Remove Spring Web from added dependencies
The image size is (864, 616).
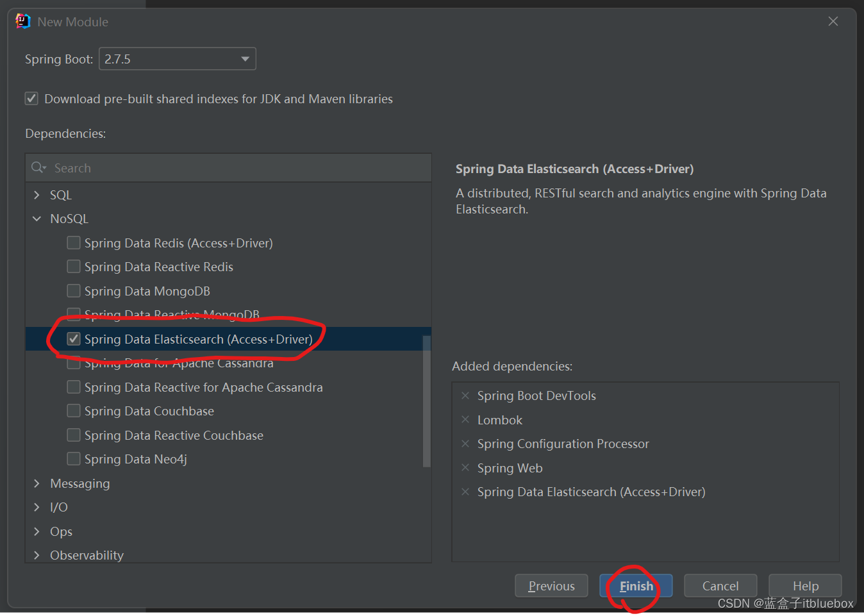click(x=465, y=467)
